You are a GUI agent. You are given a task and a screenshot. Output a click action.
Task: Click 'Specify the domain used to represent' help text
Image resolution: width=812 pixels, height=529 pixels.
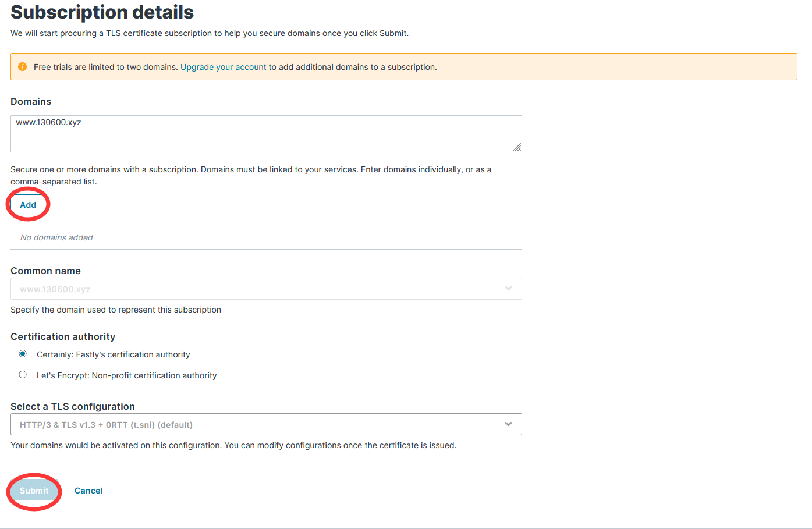pos(116,310)
